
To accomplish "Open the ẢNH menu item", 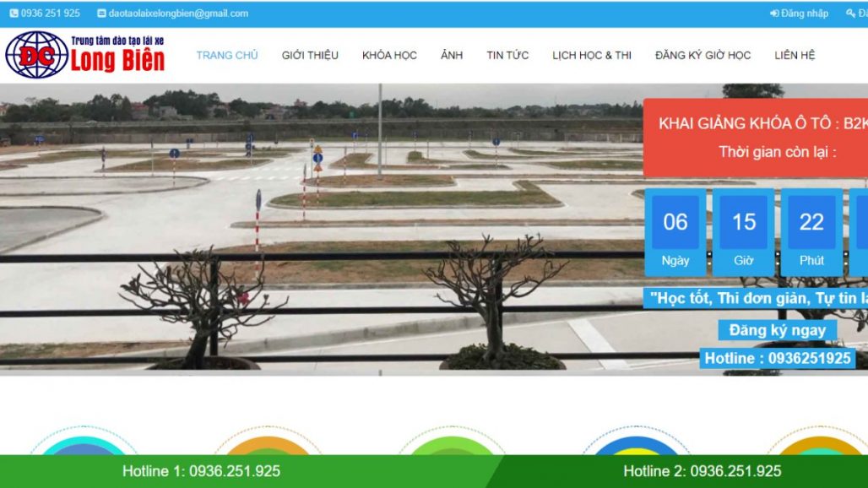I will point(452,56).
